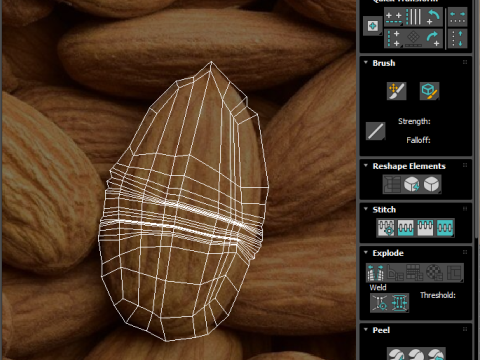Screen dimensions: 480x360
Task: Click the Stitch rollout title
Action: pos(384,210)
